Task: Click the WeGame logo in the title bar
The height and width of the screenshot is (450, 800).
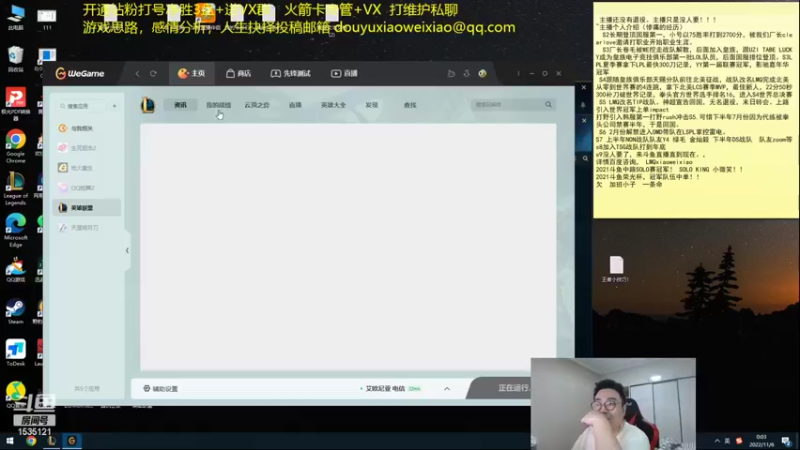Action: tap(80, 73)
